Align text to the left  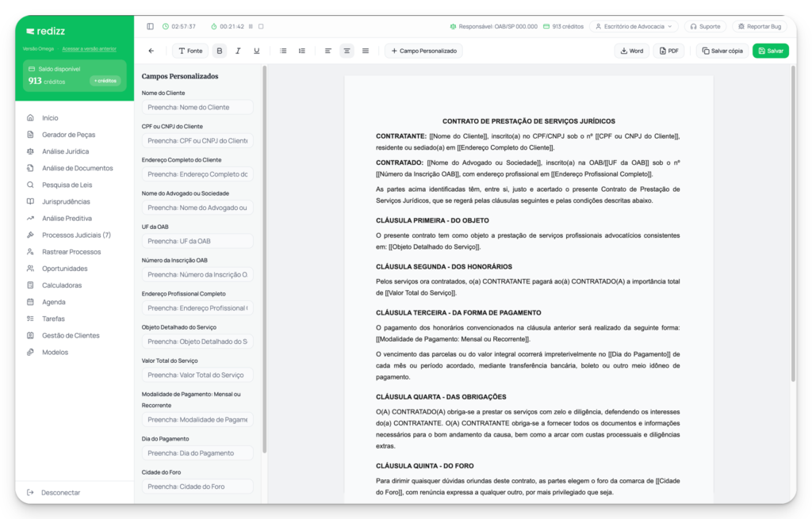click(328, 51)
